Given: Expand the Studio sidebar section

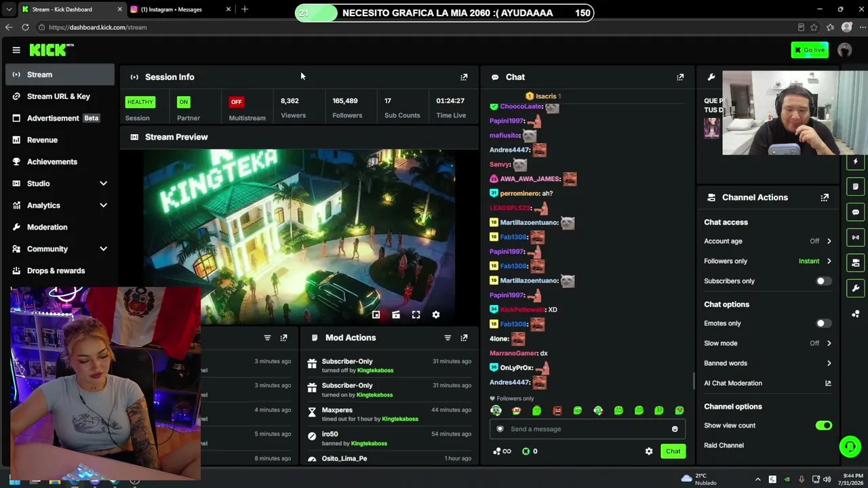Looking at the screenshot, I should pyautogui.click(x=103, y=184).
